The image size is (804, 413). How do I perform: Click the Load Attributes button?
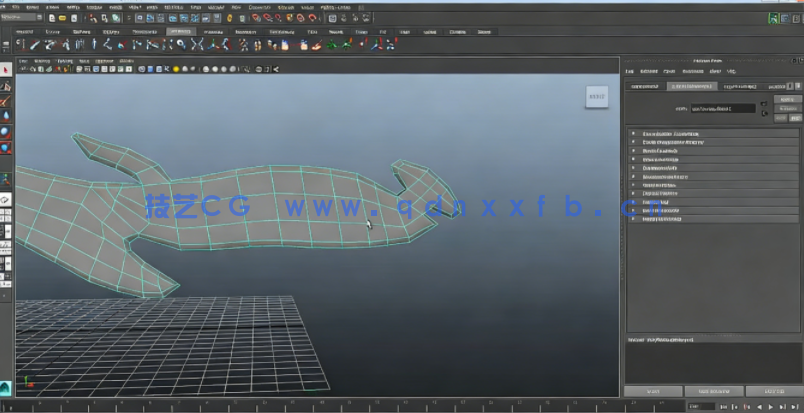pyautogui.click(x=714, y=391)
